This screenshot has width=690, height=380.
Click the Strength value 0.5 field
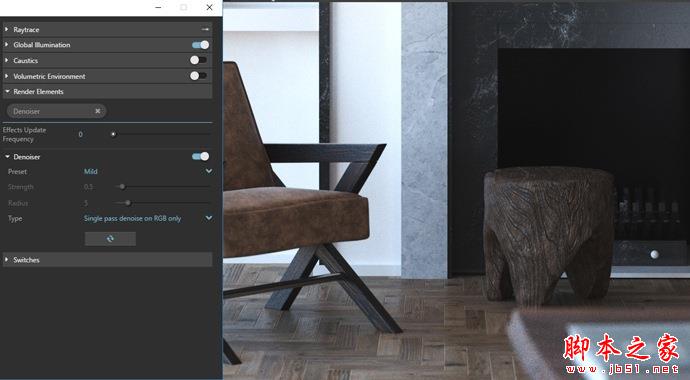click(88, 187)
